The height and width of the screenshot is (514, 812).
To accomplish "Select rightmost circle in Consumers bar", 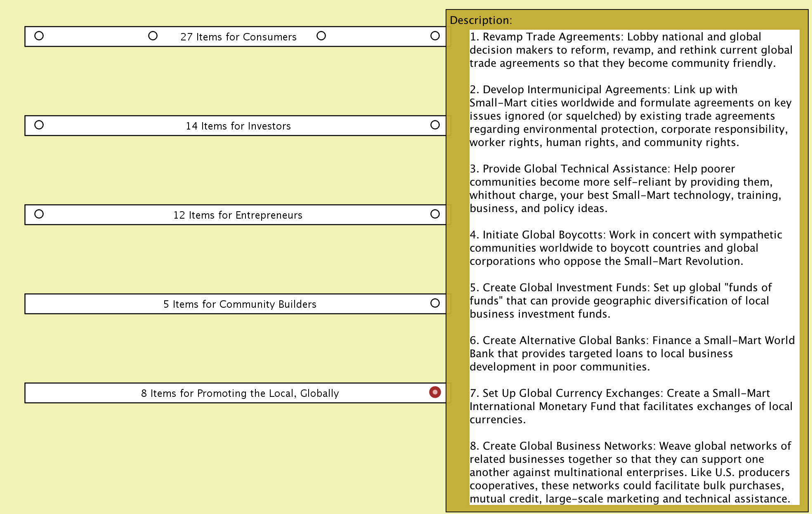I will [x=435, y=36].
